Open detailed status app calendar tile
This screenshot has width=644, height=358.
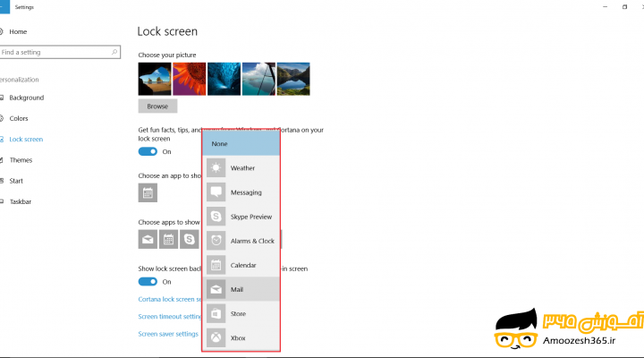[148, 192]
